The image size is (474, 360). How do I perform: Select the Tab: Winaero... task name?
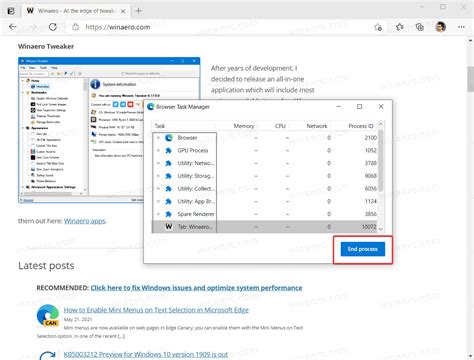[195, 226]
